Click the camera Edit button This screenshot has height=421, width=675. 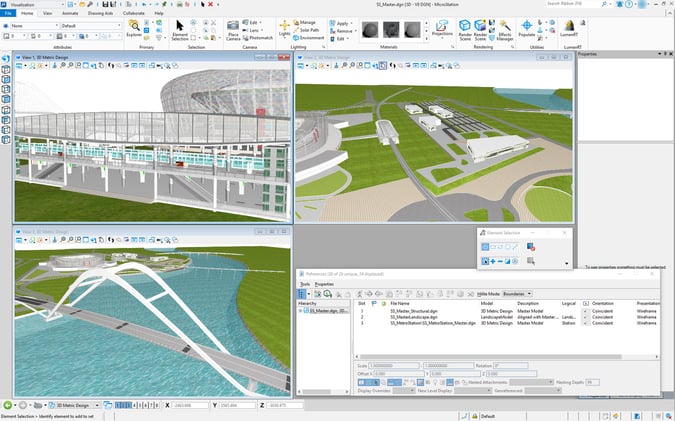(x=252, y=22)
